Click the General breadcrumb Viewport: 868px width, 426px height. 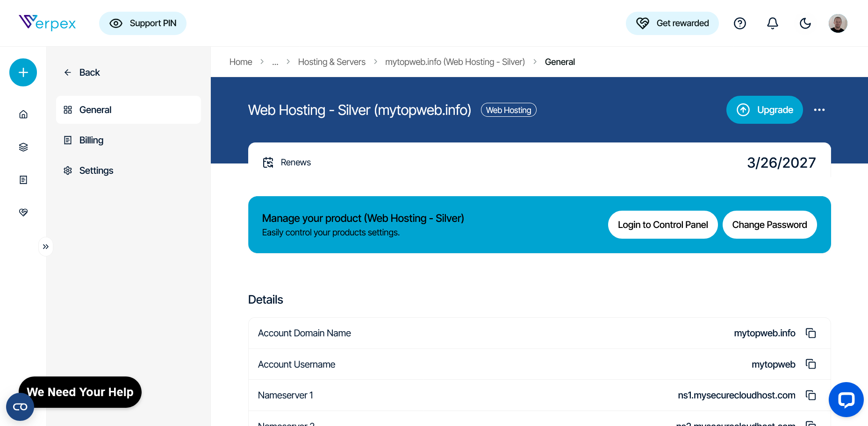560,62
